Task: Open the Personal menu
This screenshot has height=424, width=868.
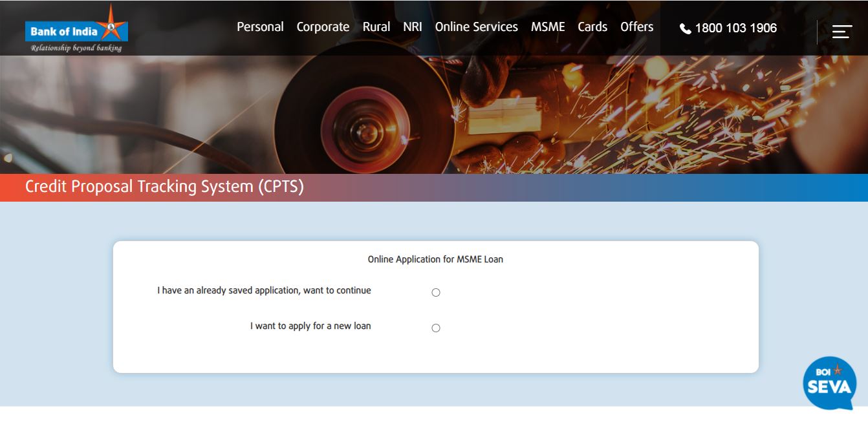Action: [x=260, y=27]
